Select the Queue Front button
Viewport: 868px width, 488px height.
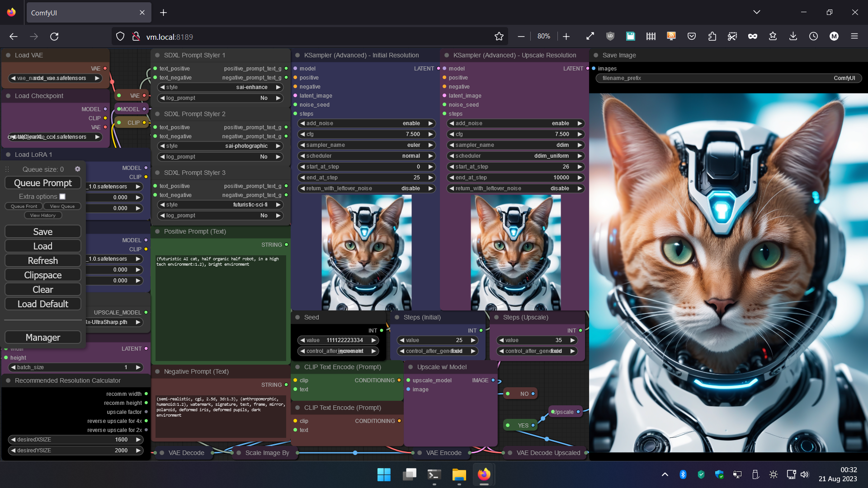tap(24, 206)
